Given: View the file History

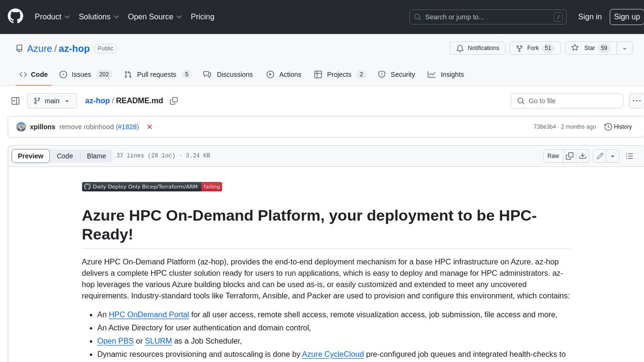Looking at the screenshot, I should [618, 127].
